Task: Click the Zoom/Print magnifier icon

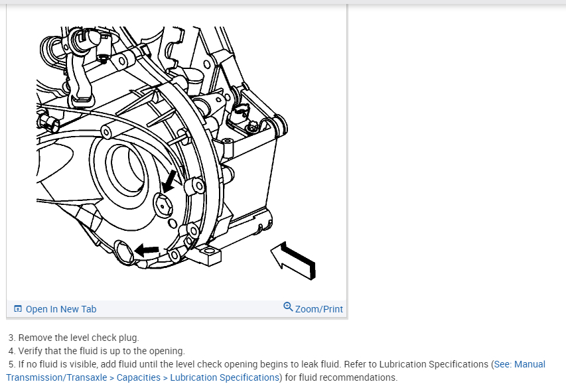Action: (x=288, y=307)
